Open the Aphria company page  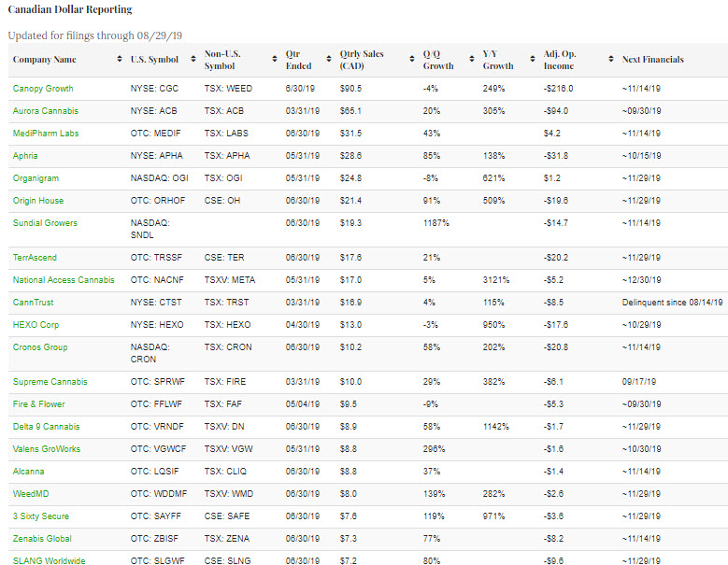point(25,156)
